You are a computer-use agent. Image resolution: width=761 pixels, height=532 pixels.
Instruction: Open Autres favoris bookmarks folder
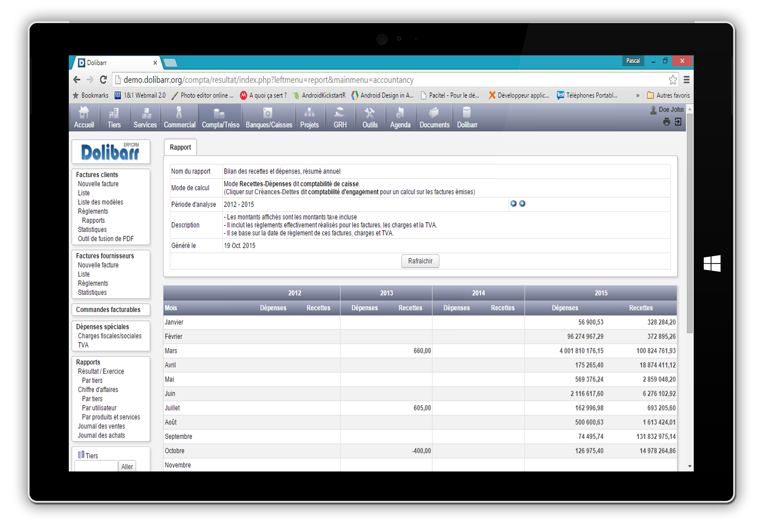tap(668, 96)
